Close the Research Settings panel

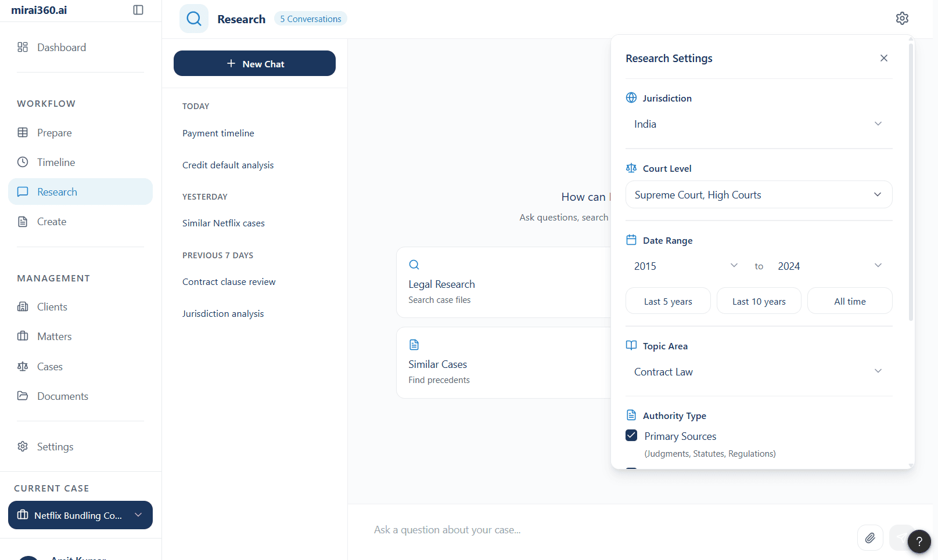(x=883, y=58)
